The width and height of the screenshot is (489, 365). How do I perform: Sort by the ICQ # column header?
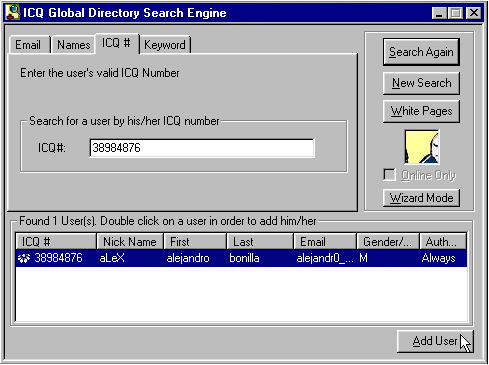tap(56, 241)
